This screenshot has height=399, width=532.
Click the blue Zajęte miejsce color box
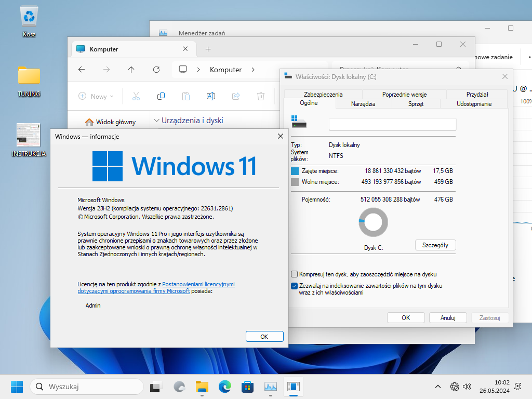pyautogui.click(x=295, y=171)
